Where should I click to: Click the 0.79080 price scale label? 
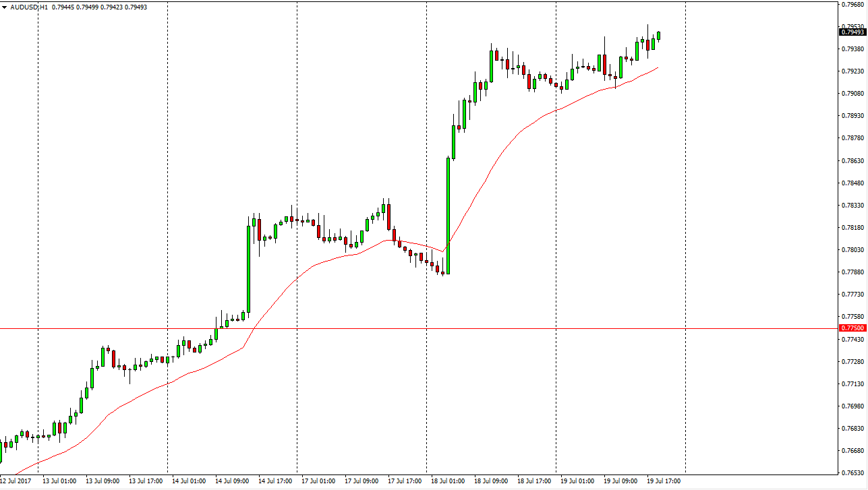(x=854, y=94)
